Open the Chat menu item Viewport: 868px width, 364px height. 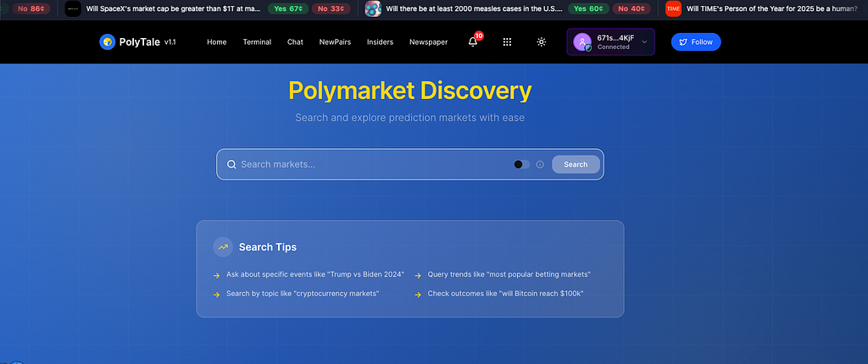point(295,42)
